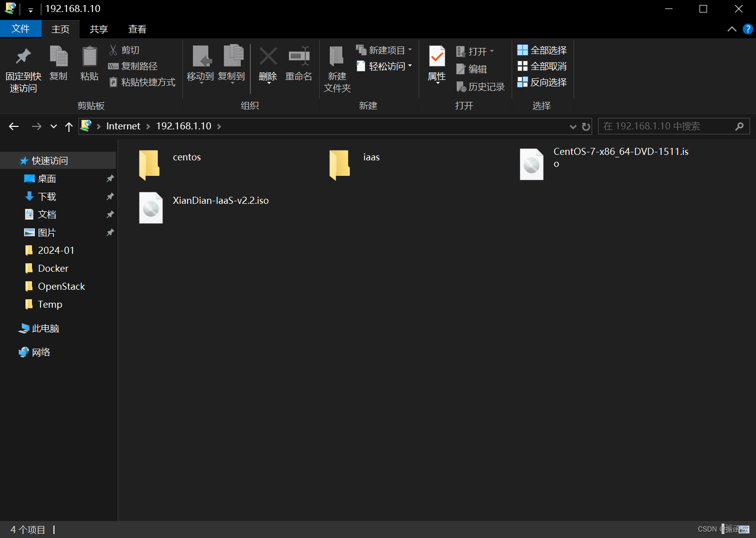756x538 pixels.
Task: Select the iaas folder icon
Action: click(340, 164)
